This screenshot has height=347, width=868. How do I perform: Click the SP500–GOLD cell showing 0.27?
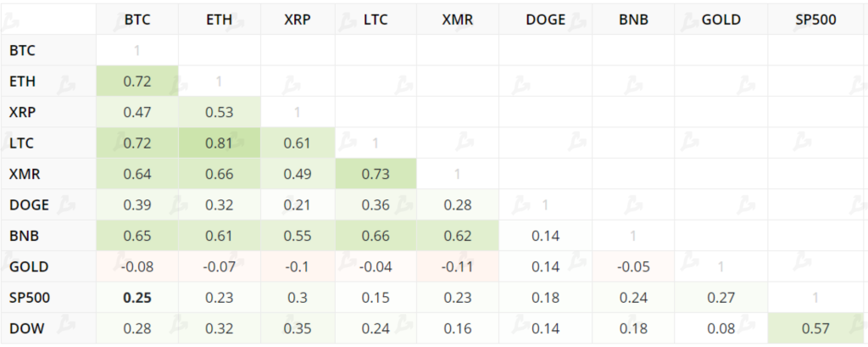pos(721,298)
